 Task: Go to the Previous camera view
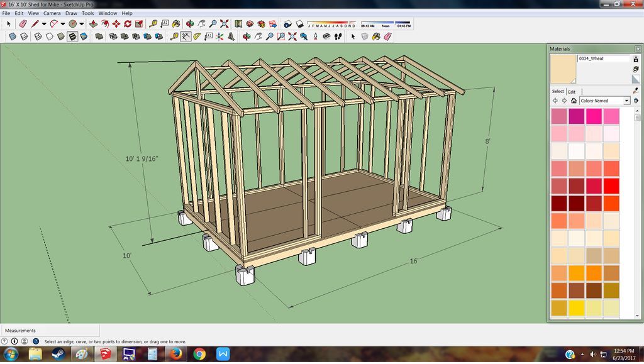point(304,36)
